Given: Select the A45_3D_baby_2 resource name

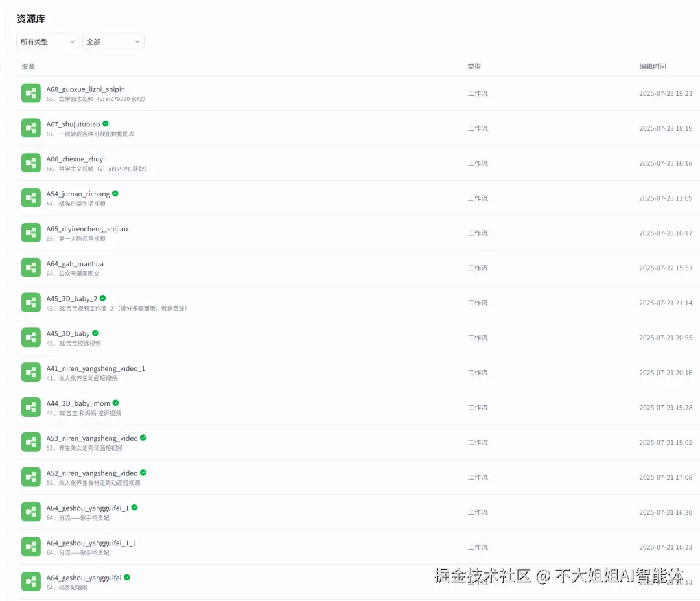Looking at the screenshot, I should coord(72,299).
